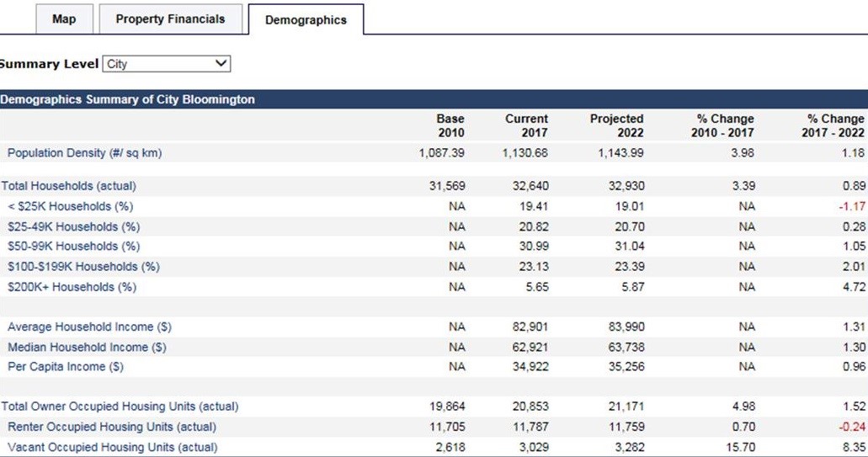Click the Current 2017 column header
Viewport: 868px width, 457px height.
click(x=526, y=125)
